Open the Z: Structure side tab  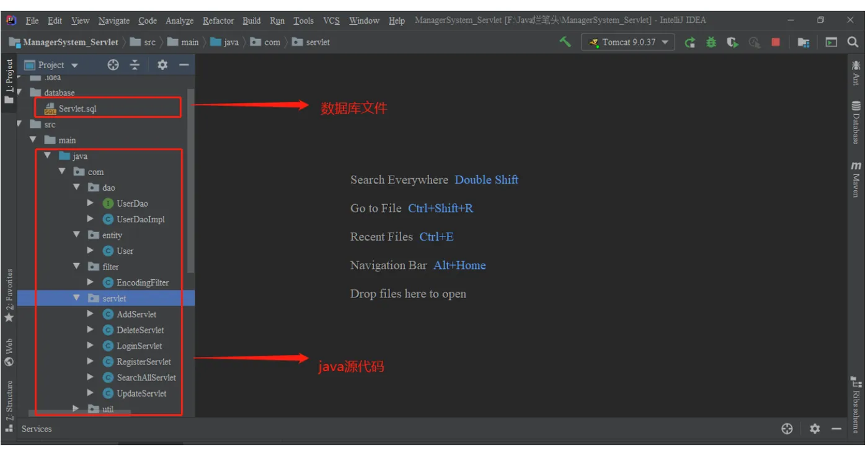coord(9,407)
